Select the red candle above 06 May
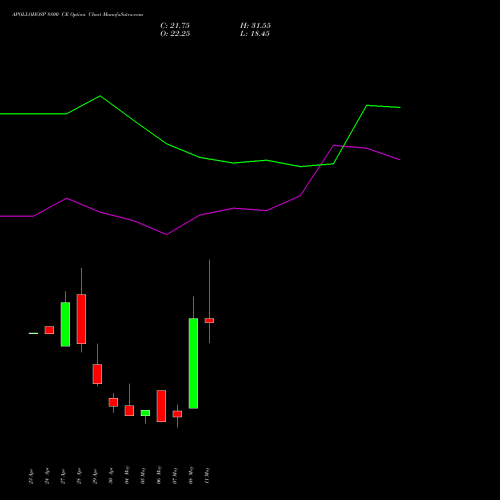The image size is (500, 500). click(x=161, y=406)
